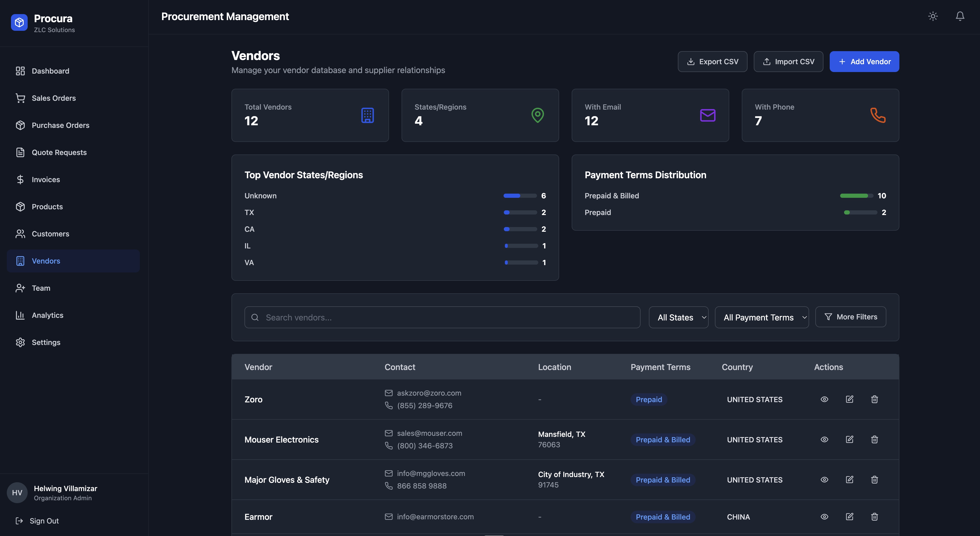Click the edit icon for Zoro
This screenshot has width=980, height=536.
pos(849,399)
